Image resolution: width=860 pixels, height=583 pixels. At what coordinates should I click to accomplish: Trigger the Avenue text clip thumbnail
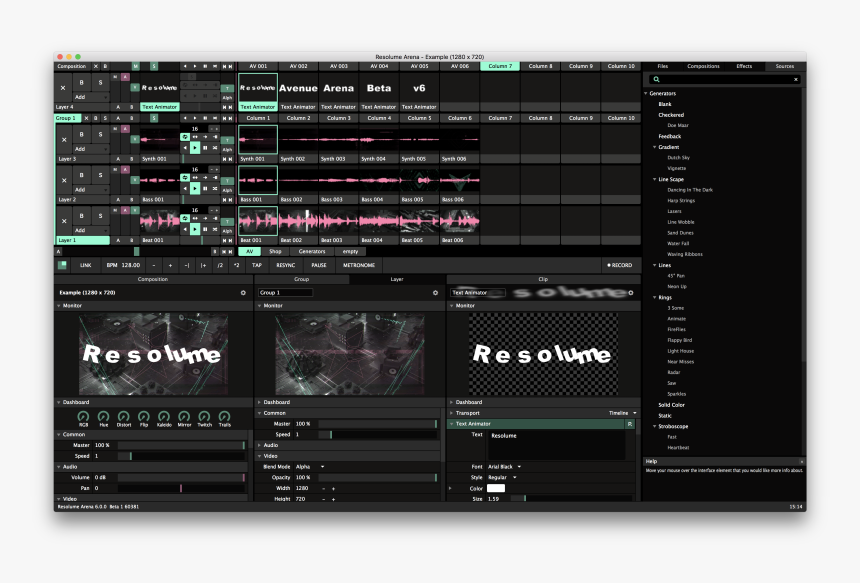(x=298, y=88)
